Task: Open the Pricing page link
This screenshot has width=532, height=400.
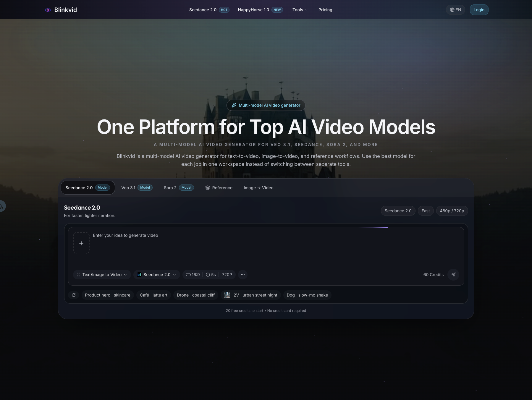Action: pyautogui.click(x=325, y=10)
